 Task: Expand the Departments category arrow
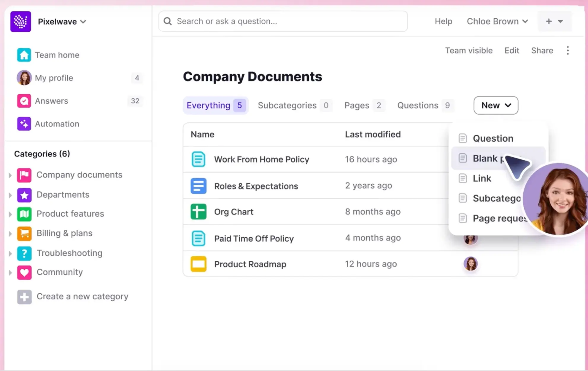click(x=10, y=195)
